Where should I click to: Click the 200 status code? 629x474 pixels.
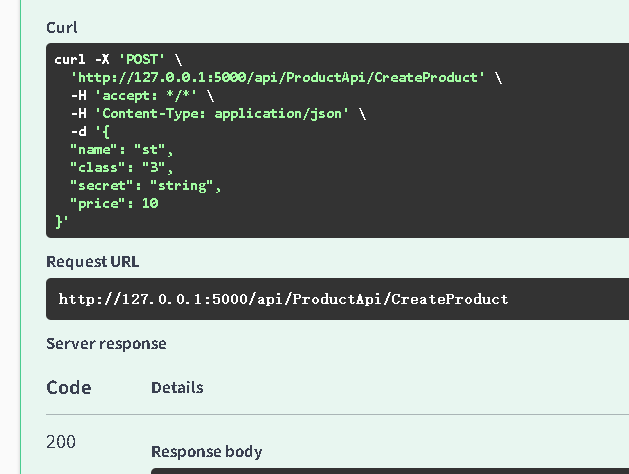tap(61, 442)
